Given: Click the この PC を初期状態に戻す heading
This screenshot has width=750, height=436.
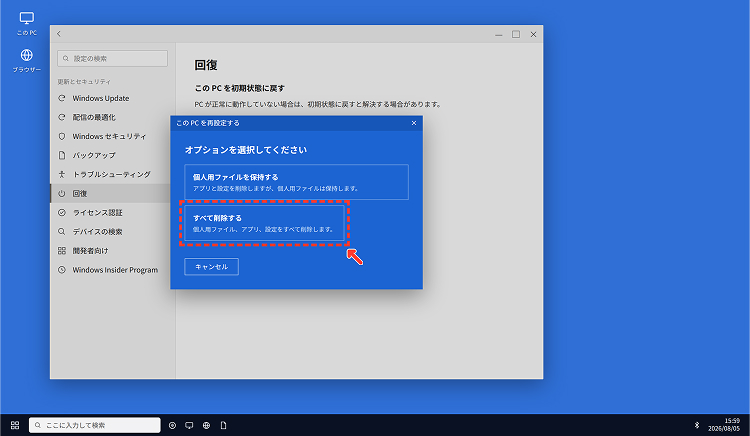Looking at the screenshot, I should (x=240, y=88).
